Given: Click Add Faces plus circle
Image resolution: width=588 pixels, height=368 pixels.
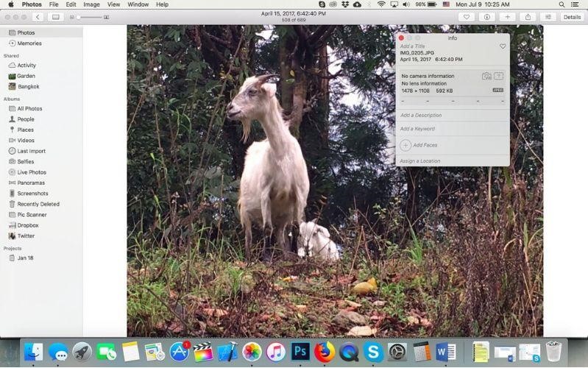Looking at the screenshot, I should pos(405,145).
